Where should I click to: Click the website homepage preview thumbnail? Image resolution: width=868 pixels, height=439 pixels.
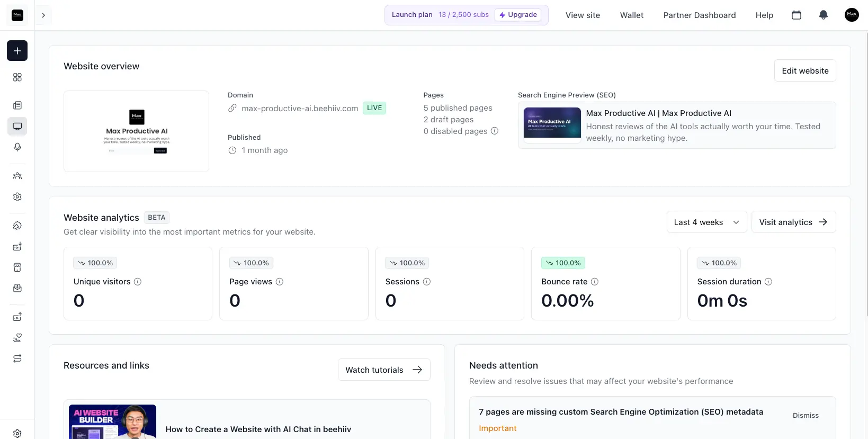(x=136, y=131)
